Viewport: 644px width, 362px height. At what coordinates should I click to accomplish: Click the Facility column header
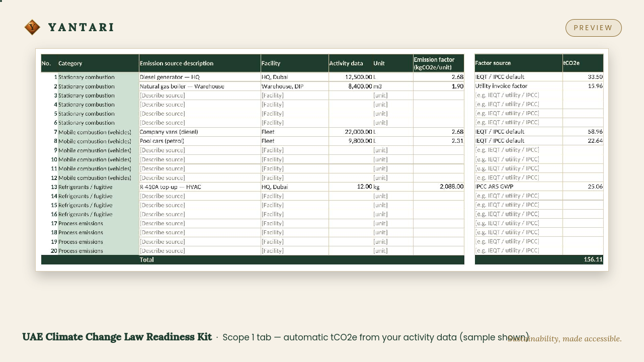pyautogui.click(x=295, y=63)
